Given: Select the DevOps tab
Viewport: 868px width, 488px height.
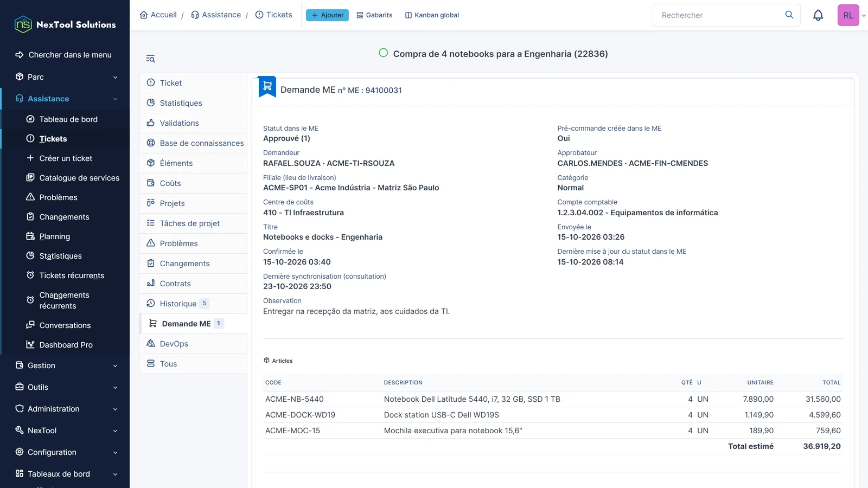Looking at the screenshot, I should click(193, 344).
